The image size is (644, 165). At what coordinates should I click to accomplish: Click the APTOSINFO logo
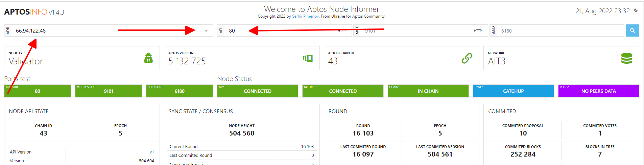(34, 12)
